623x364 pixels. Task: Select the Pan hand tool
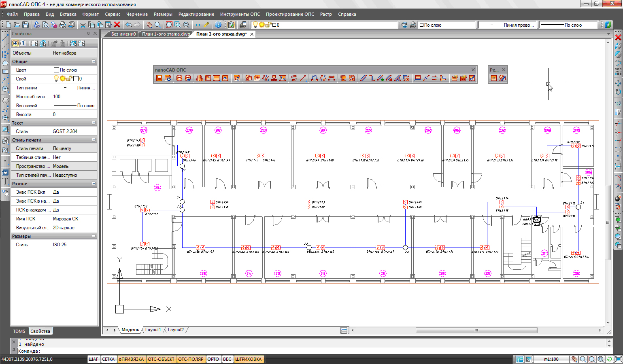pyautogui.click(x=149, y=25)
